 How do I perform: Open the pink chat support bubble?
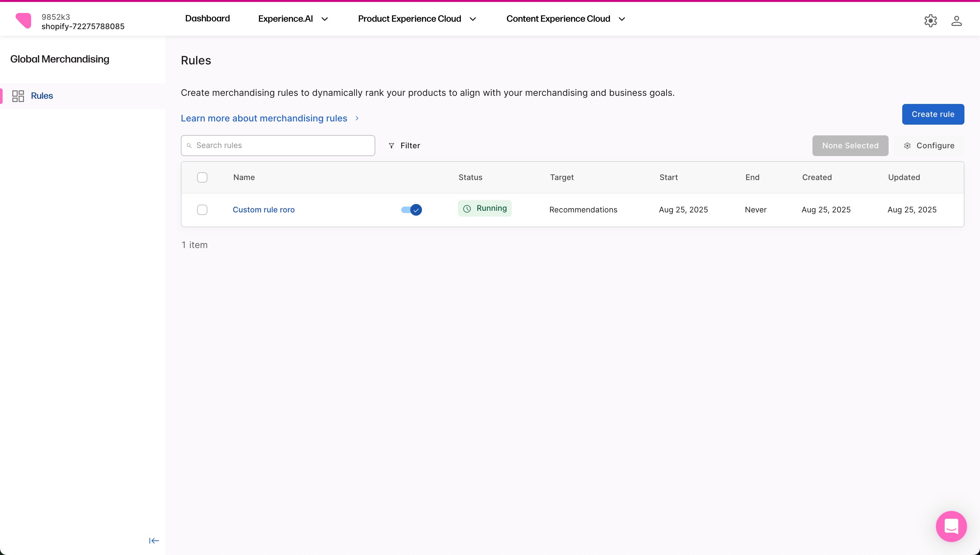tap(951, 526)
